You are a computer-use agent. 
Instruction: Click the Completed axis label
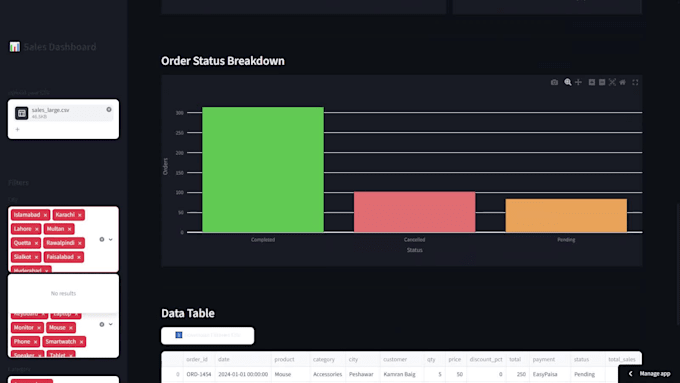tap(263, 240)
